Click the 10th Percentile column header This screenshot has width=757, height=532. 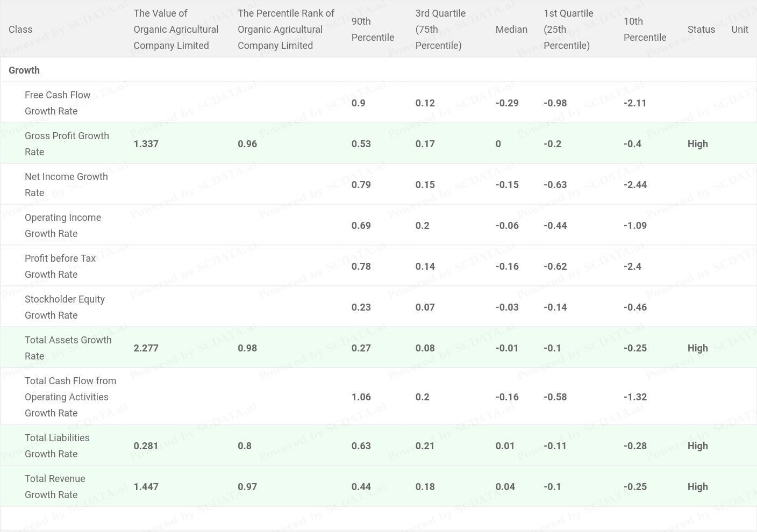(x=645, y=30)
